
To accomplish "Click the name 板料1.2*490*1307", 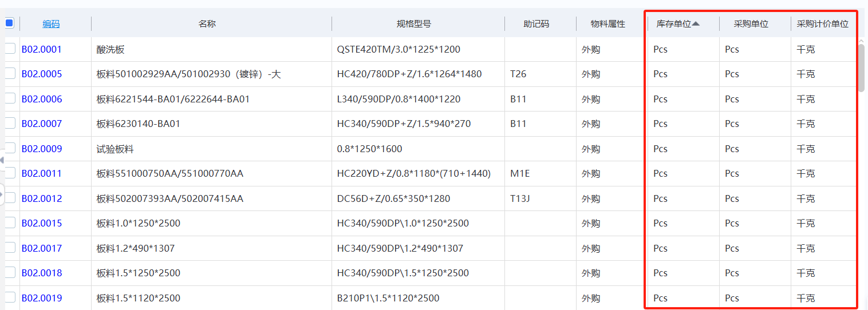I will 136,248.
